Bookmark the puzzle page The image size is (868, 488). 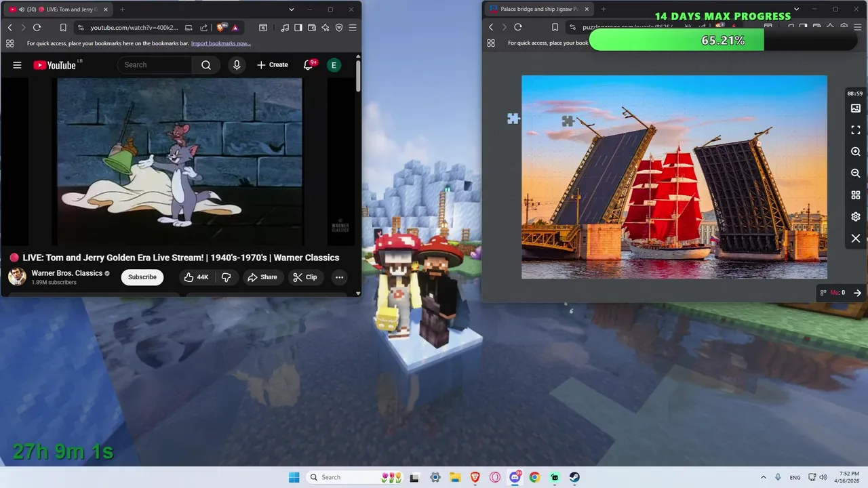555,27
